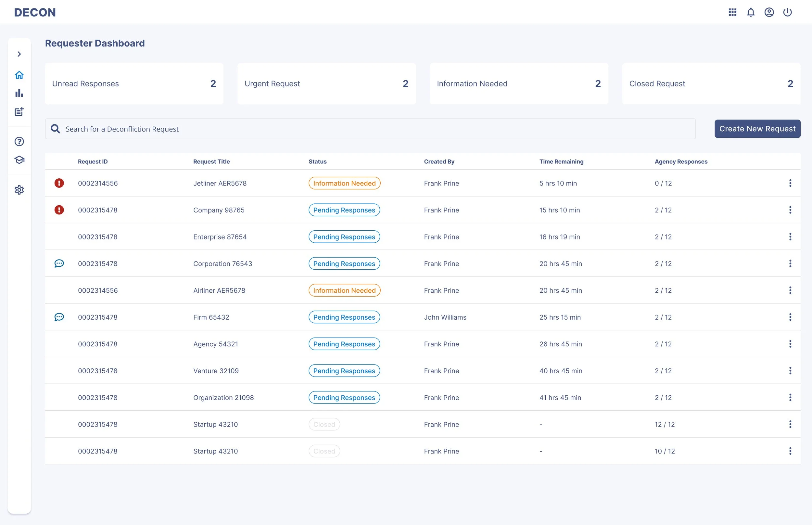The image size is (812, 525).
Task: Filter by the Unread Responses card
Action: tap(134, 83)
